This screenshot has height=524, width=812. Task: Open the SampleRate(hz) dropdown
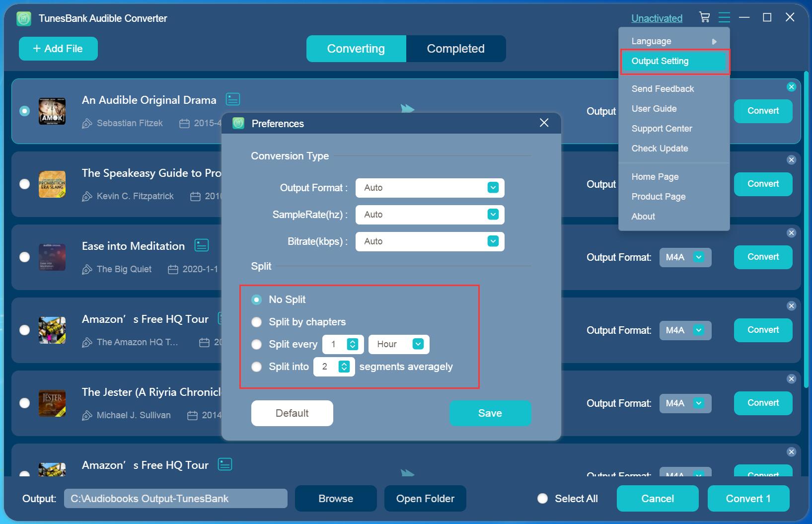click(x=430, y=215)
